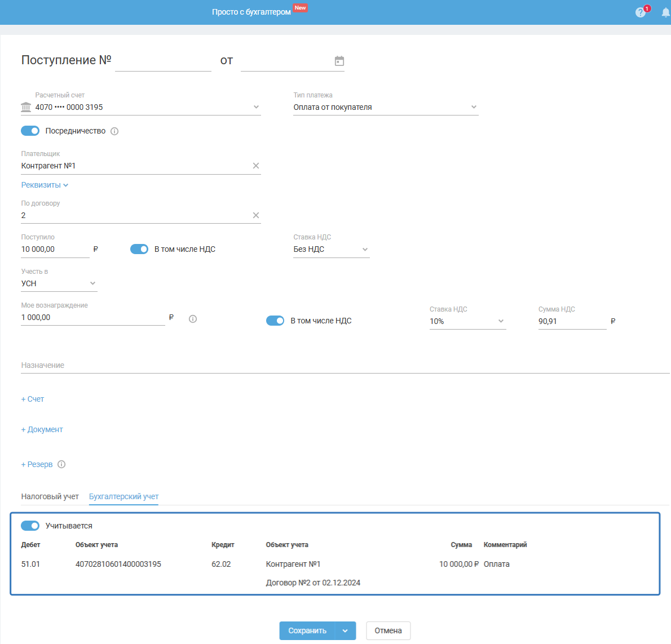Expand the Учесть в УСН dropdown
Screen dimensions: 671x644
[59, 283]
